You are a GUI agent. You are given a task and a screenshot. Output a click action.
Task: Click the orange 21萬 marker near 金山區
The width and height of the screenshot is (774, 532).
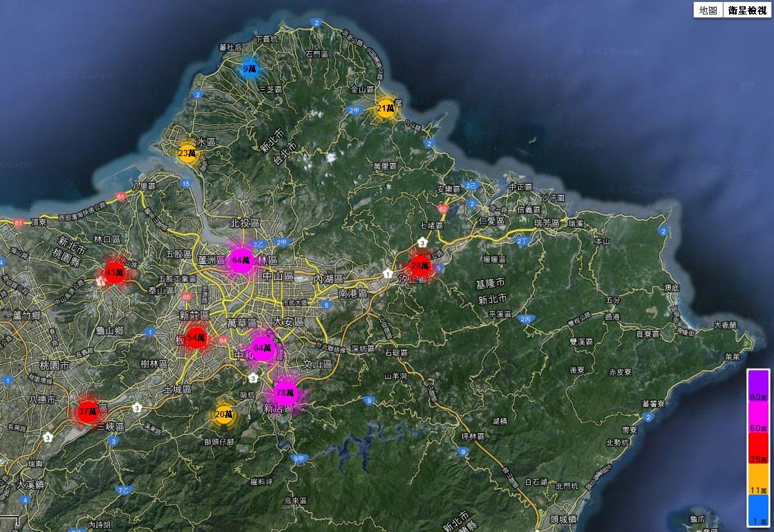(386, 108)
